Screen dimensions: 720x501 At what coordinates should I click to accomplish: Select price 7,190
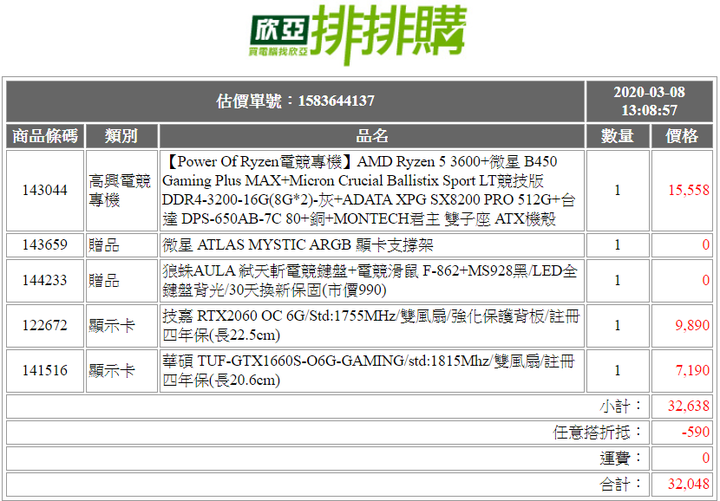692,370
